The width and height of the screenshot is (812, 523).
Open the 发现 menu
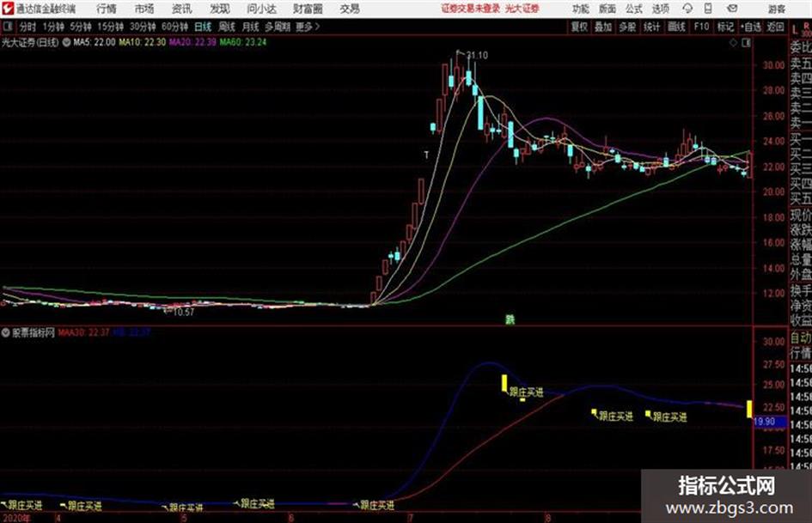pyautogui.click(x=220, y=9)
